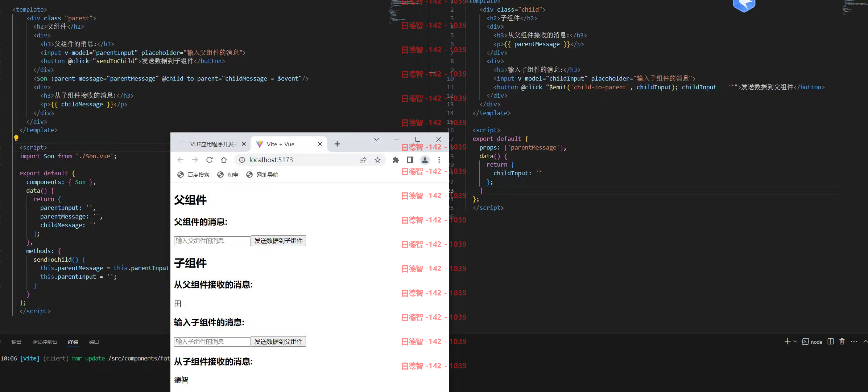The height and width of the screenshot is (392, 868).
Task: Click import Son line in left editor
Action: [68, 156]
